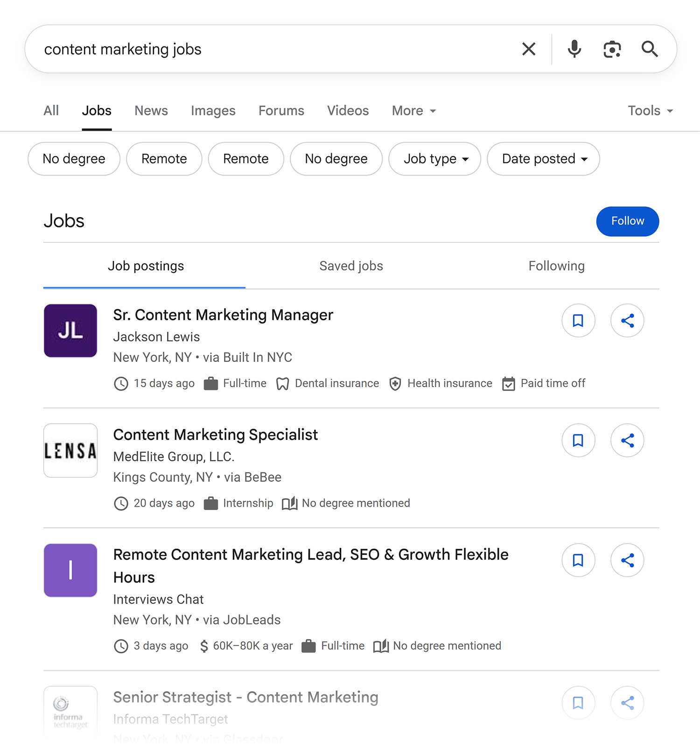The image size is (700, 756).
Task: Click the '3 days ago' posting date
Action: click(161, 646)
